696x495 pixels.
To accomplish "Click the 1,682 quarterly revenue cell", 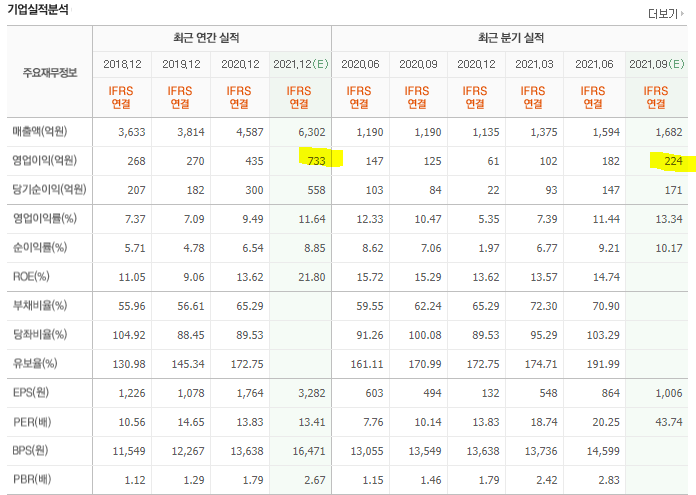I will [668, 132].
